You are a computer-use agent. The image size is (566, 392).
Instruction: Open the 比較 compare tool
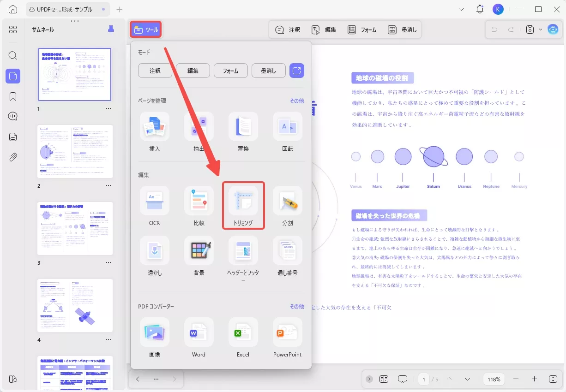tap(199, 206)
